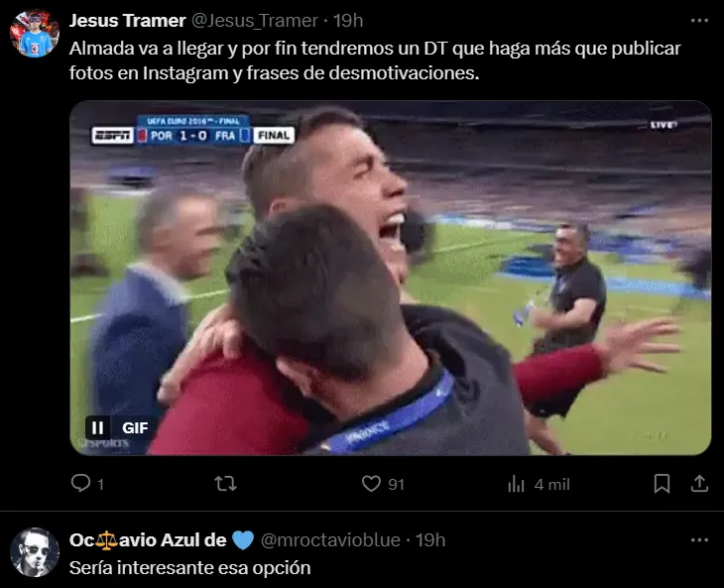Screen dimensions: 724x588
Task: Click the @mroctavioblue handle
Action: pyautogui.click(x=330, y=540)
